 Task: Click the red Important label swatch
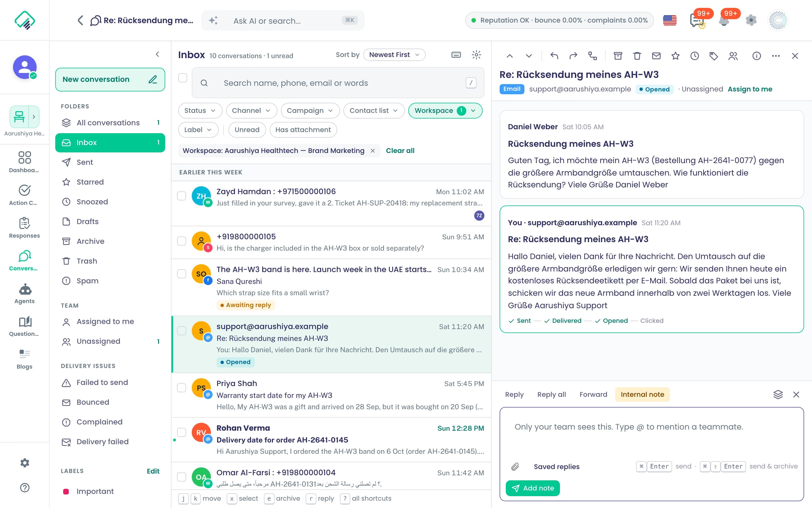pyautogui.click(x=66, y=492)
